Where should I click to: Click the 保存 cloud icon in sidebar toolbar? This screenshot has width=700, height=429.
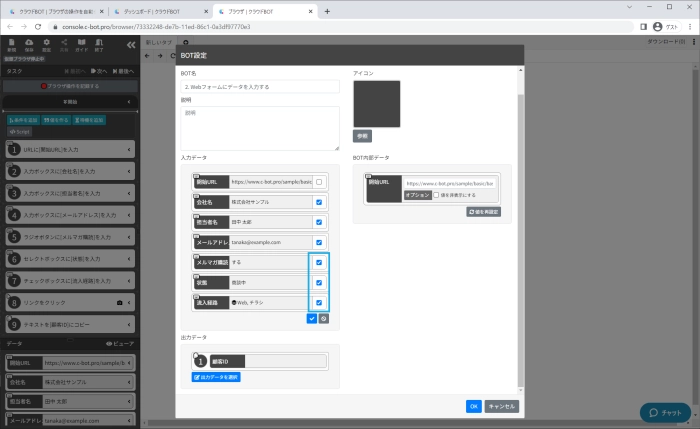[x=29, y=44]
